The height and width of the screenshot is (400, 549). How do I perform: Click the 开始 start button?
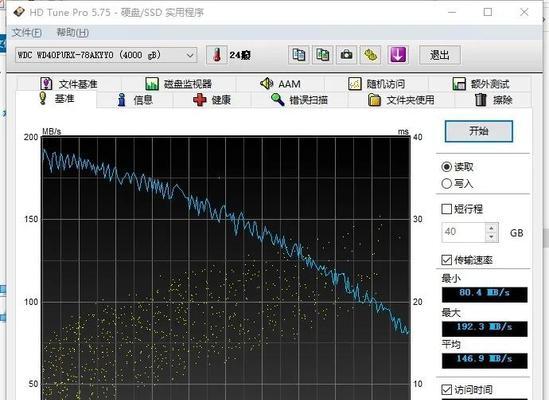tap(479, 131)
